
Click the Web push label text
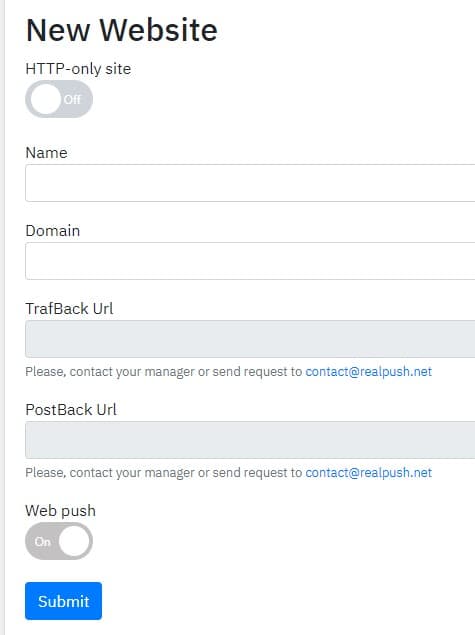click(x=60, y=511)
